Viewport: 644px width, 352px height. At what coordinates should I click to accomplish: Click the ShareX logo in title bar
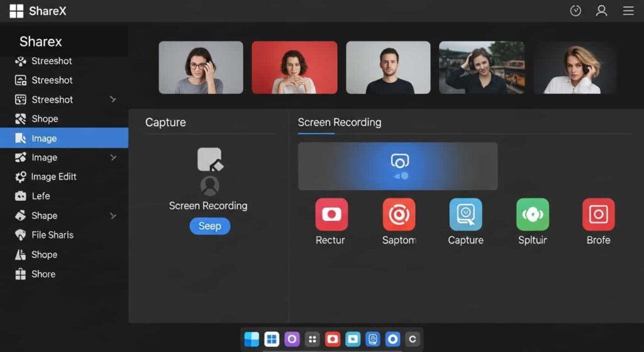(16, 11)
